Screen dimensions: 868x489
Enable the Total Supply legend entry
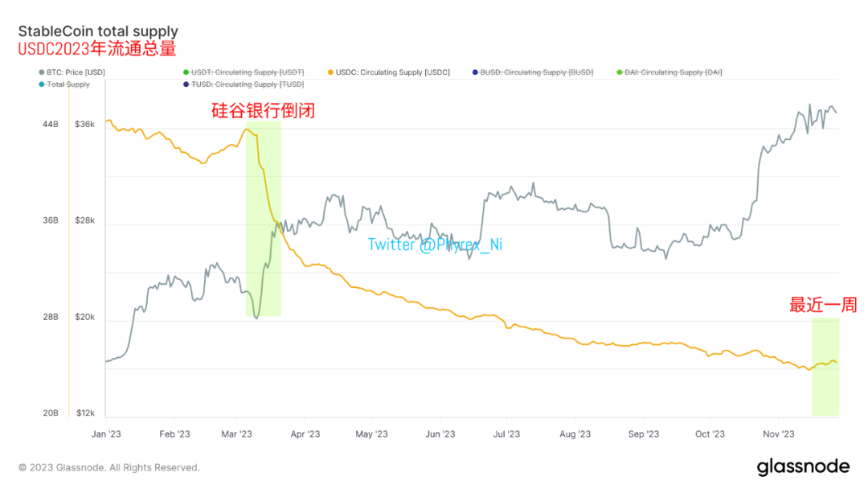click(64, 84)
